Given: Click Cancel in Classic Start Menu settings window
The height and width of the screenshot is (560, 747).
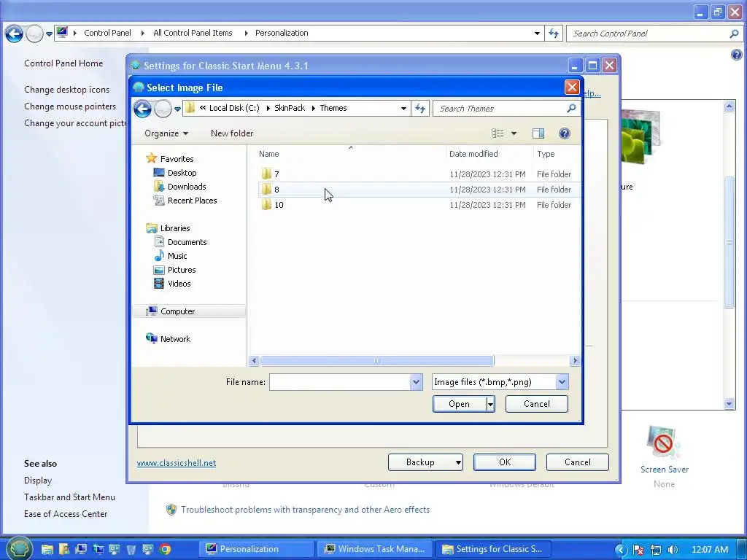Looking at the screenshot, I should (x=578, y=462).
